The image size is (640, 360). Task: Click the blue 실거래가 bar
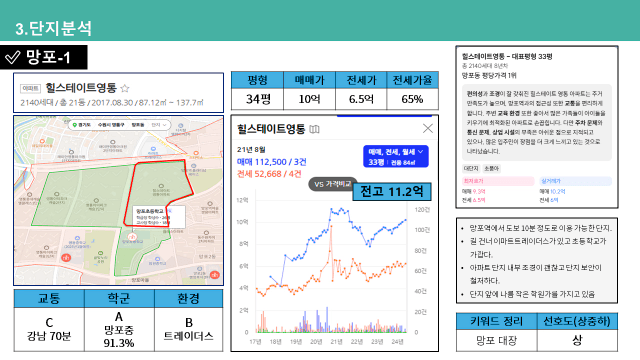[576, 181]
